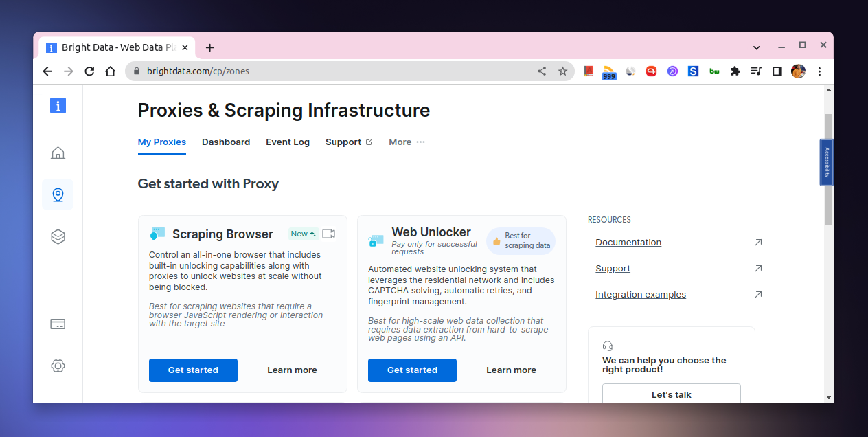
Task: Reload the page
Action: tap(89, 71)
